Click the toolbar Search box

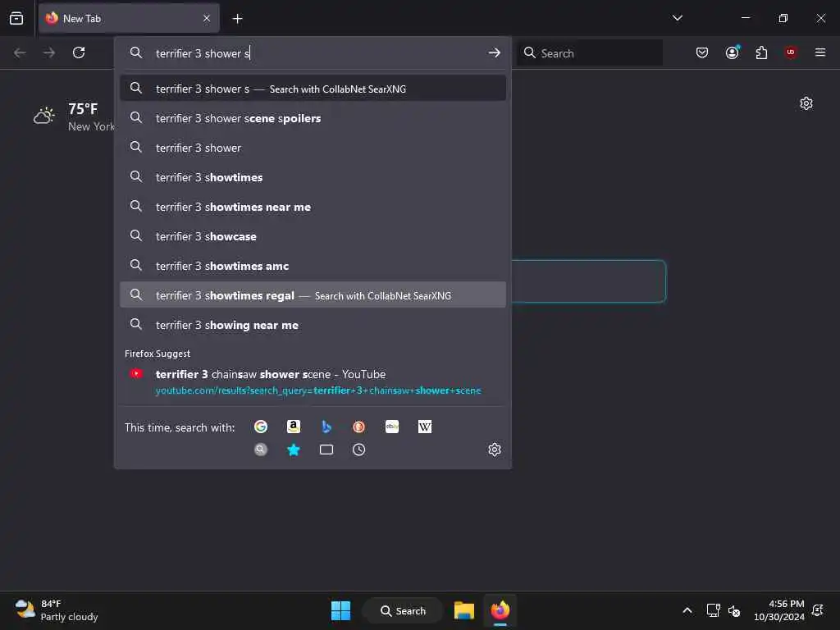(590, 53)
